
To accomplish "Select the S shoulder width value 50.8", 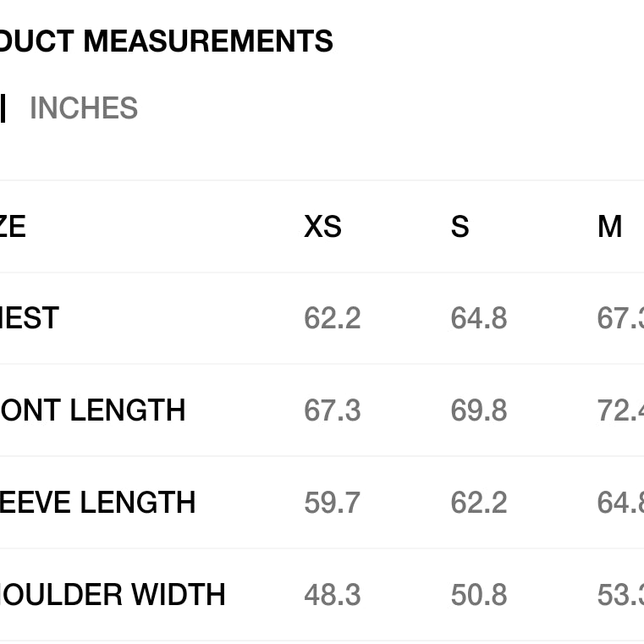I will pos(478,595).
